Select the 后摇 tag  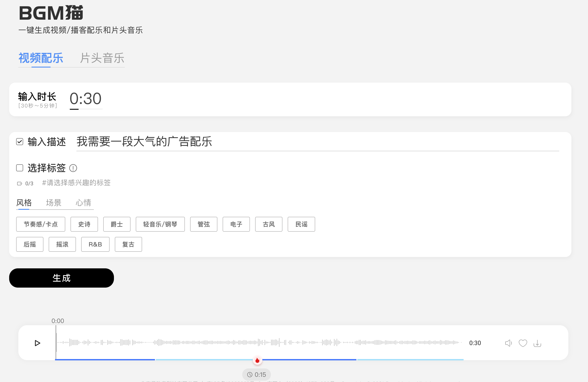click(30, 244)
